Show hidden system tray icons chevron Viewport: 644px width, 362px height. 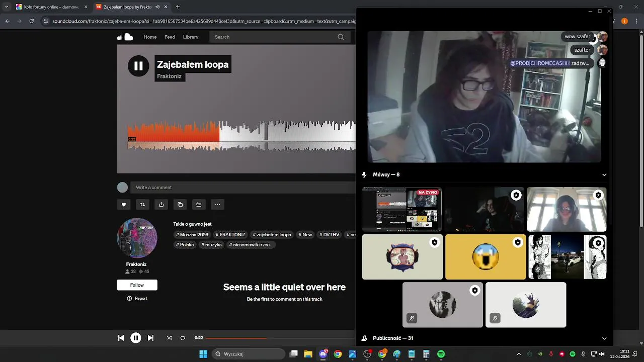click(x=519, y=354)
